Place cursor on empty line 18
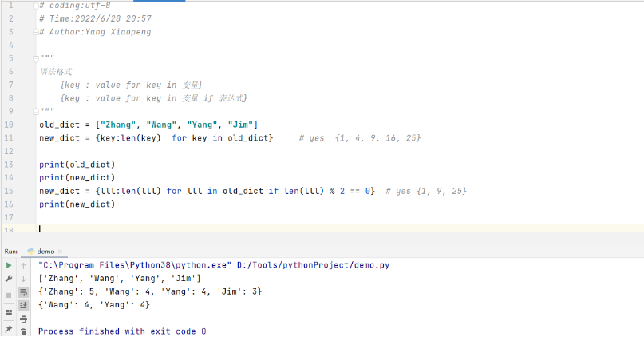The height and width of the screenshot is (337, 644). point(340,228)
